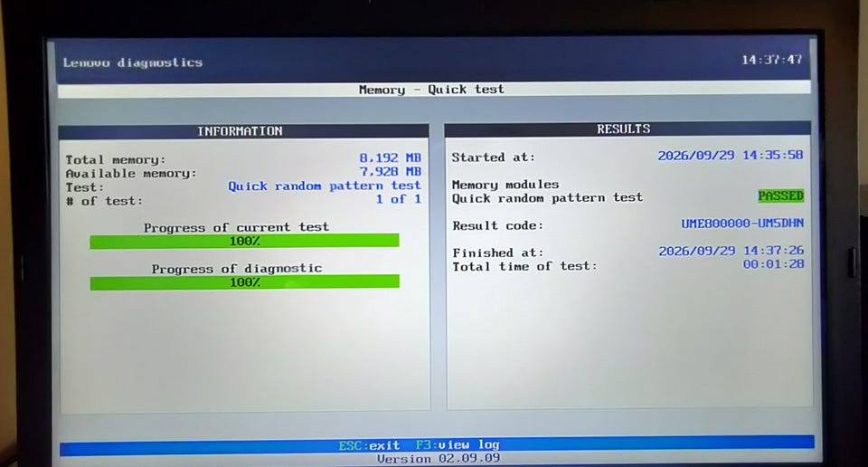868x467 pixels.
Task: Click the clock 14:37:47 in header
Action: [x=771, y=59]
